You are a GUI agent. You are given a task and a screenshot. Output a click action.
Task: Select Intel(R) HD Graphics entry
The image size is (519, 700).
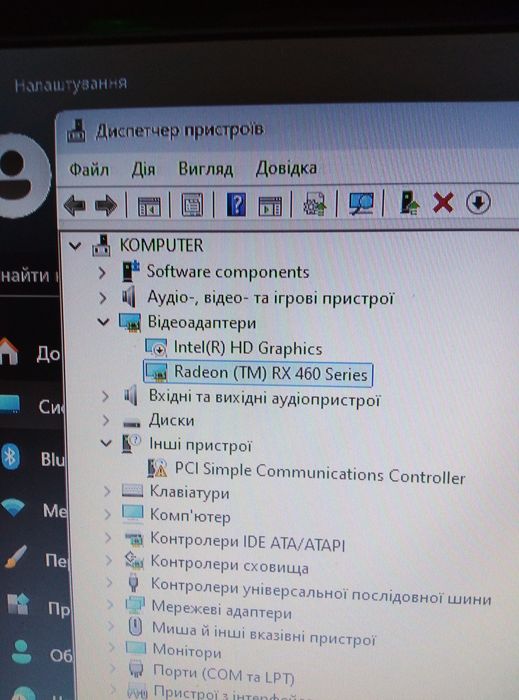[x=248, y=348]
